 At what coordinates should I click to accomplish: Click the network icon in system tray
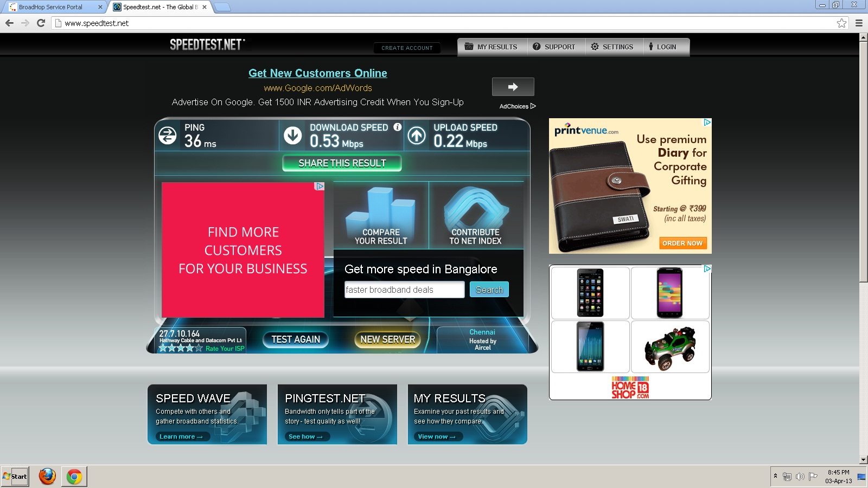click(787, 477)
